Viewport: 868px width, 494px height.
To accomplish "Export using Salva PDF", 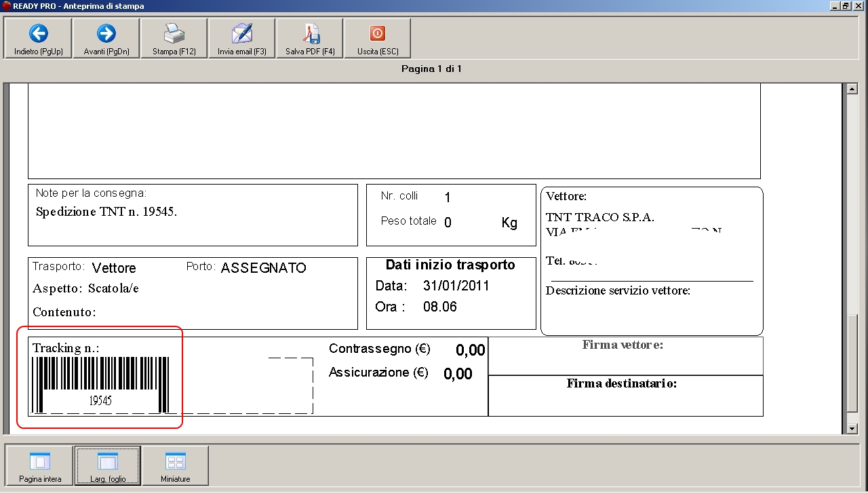I will pos(310,39).
